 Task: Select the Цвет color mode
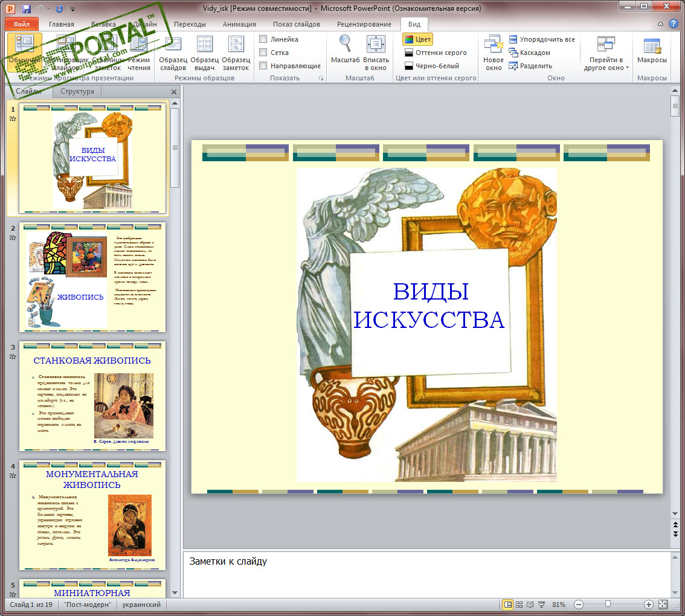417,39
